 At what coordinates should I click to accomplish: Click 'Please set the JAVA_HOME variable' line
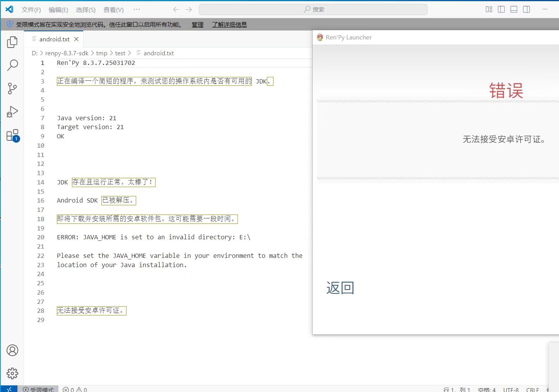(179, 256)
